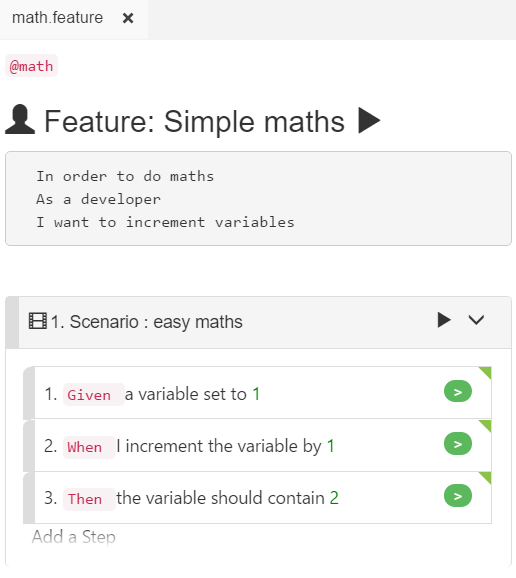Click the @math tag
516x578 pixels.
click(x=31, y=66)
